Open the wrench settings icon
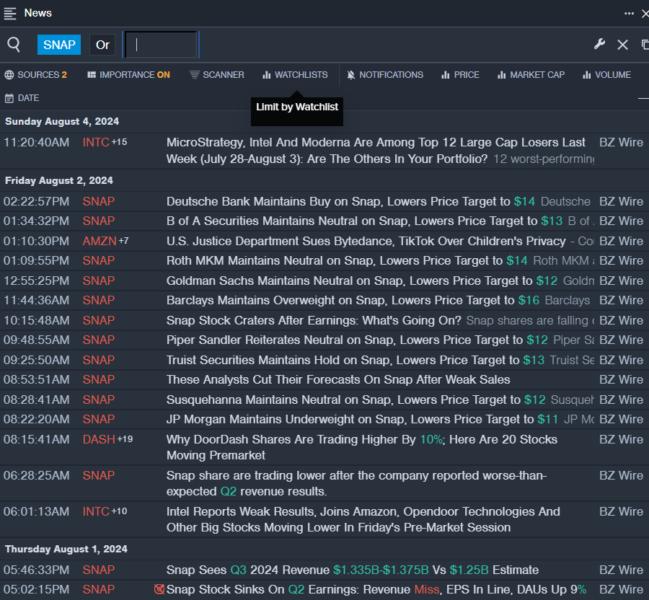The height and width of the screenshot is (600, 649). click(x=599, y=44)
